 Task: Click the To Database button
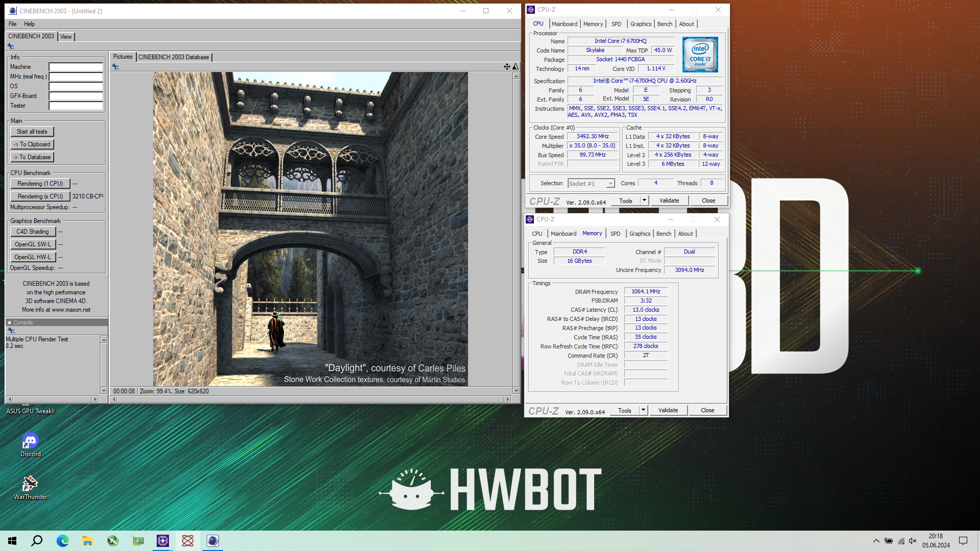(x=32, y=157)
